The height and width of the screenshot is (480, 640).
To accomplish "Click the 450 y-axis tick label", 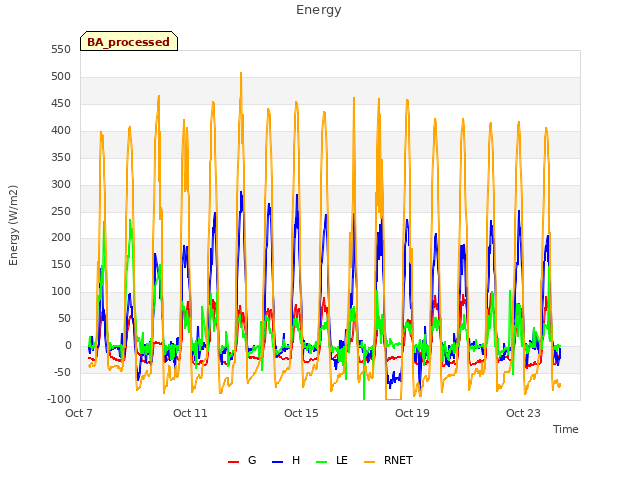I will [x=61, y=103].
